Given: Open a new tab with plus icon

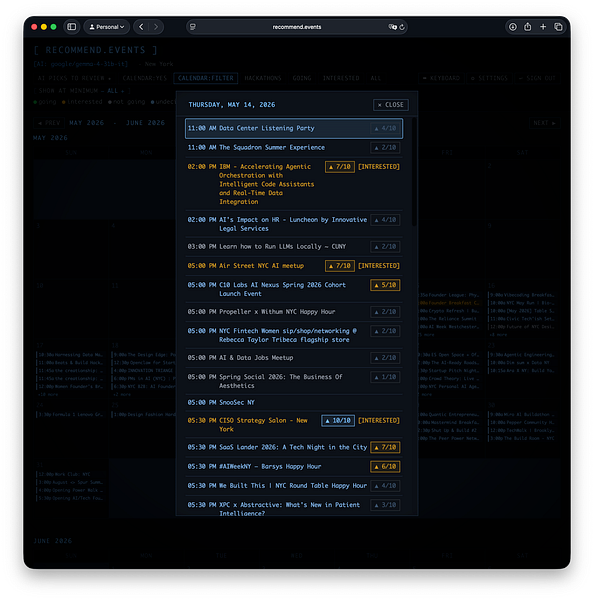Looking at the screenshot, I should point(543,27).
